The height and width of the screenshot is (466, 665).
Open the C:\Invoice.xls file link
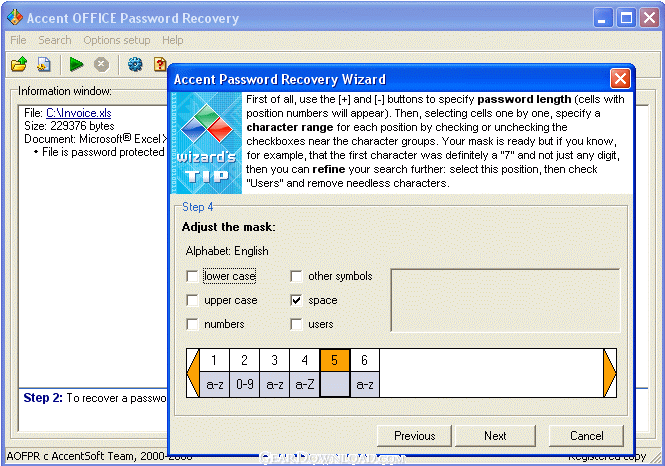[78, 113]
